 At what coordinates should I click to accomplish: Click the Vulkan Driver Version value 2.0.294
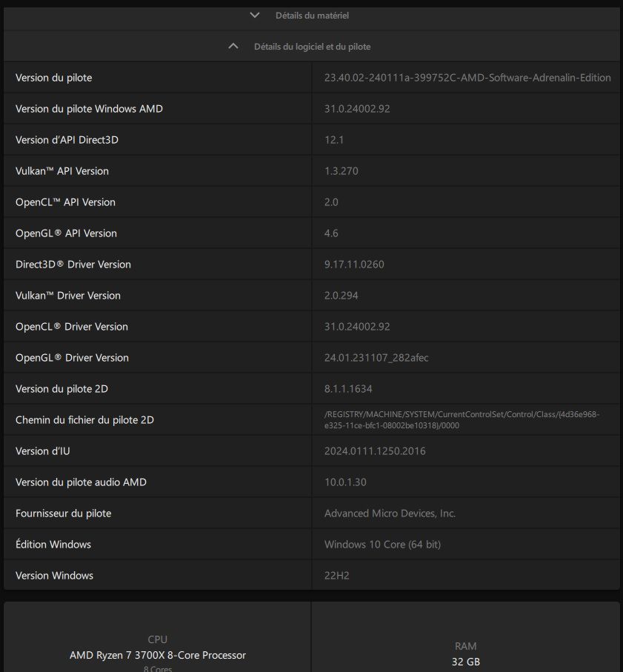[341, 296]
